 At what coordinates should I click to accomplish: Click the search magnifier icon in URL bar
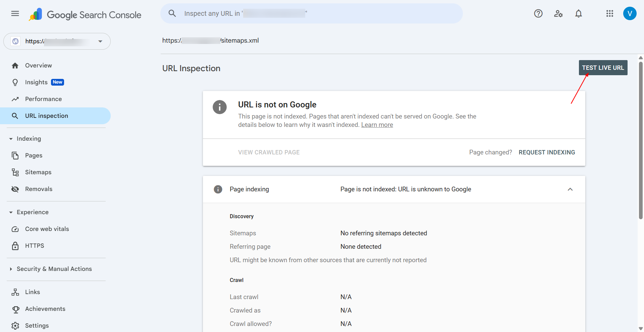click(172, 13)
